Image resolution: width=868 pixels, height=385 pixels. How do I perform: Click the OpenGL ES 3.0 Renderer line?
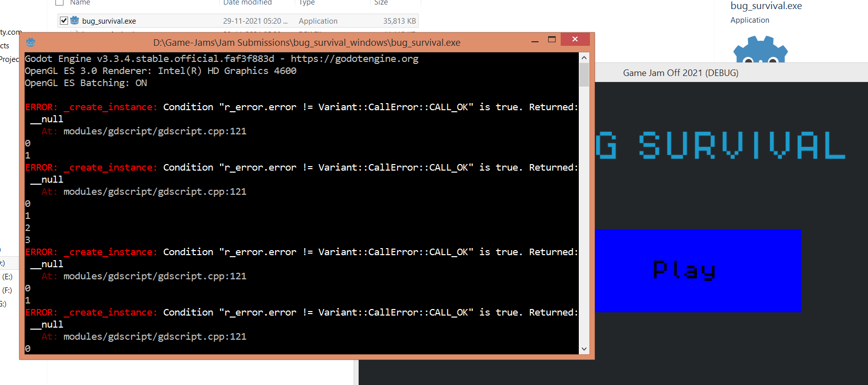[161, 71]
